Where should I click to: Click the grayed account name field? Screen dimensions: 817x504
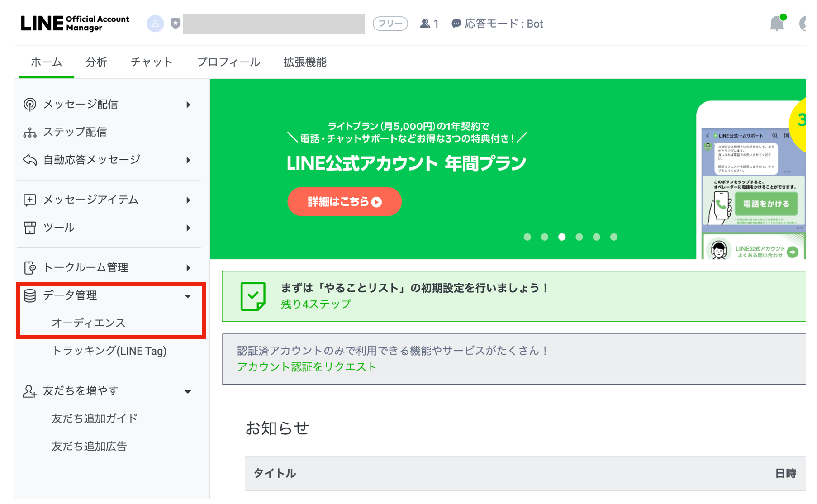pos(274,24)
